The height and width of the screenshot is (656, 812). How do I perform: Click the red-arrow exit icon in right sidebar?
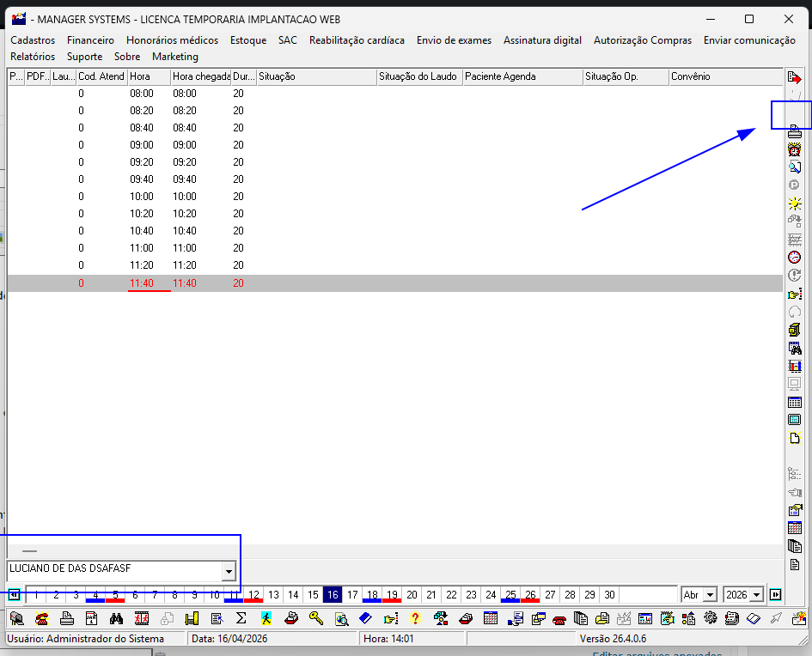tap(795, 77)
